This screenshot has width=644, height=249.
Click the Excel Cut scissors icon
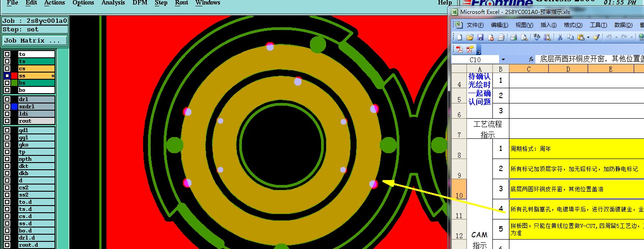(x=560, y=37)
